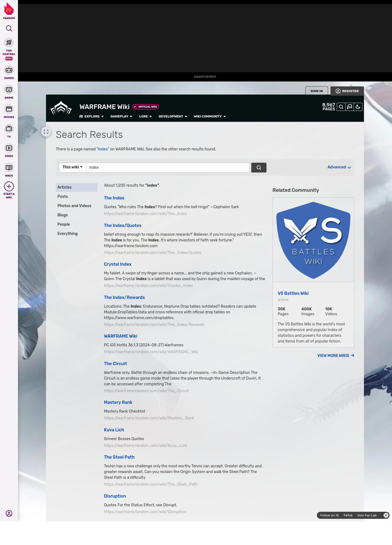Open the Anime icon in sidebar
The width and height of the screenshot is (392, 545).
[9, 90]
